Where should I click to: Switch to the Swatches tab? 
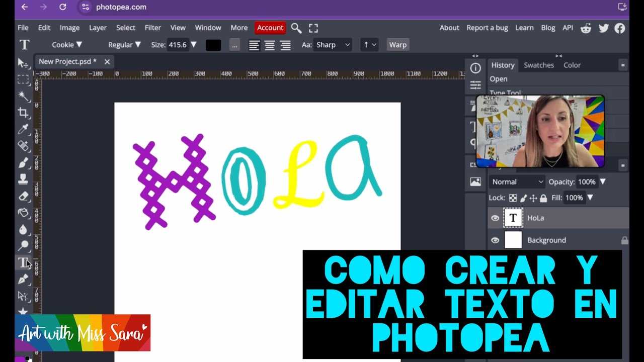click(539, 65)
